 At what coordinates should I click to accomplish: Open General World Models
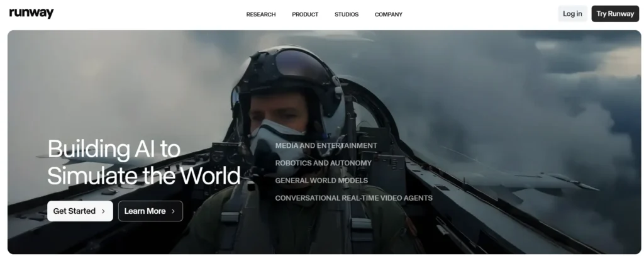click(x=321, y=181)
